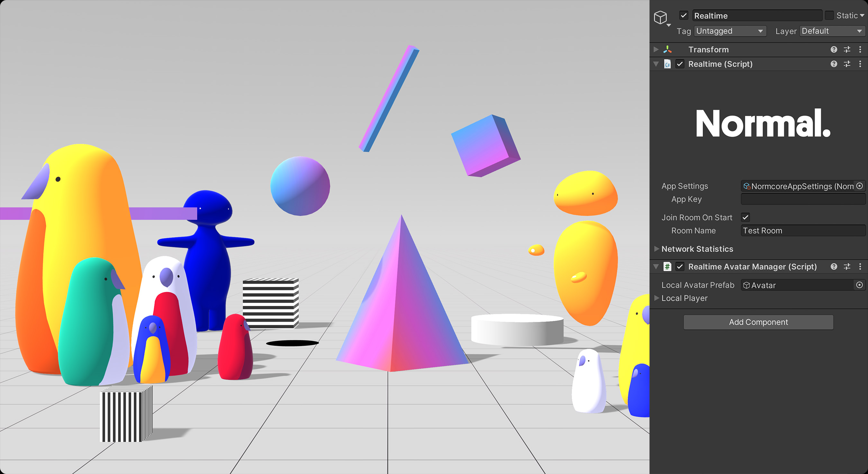Click object picker for App Settings
The width and height of the screenshot is (868, 474).
click(860, 186)
